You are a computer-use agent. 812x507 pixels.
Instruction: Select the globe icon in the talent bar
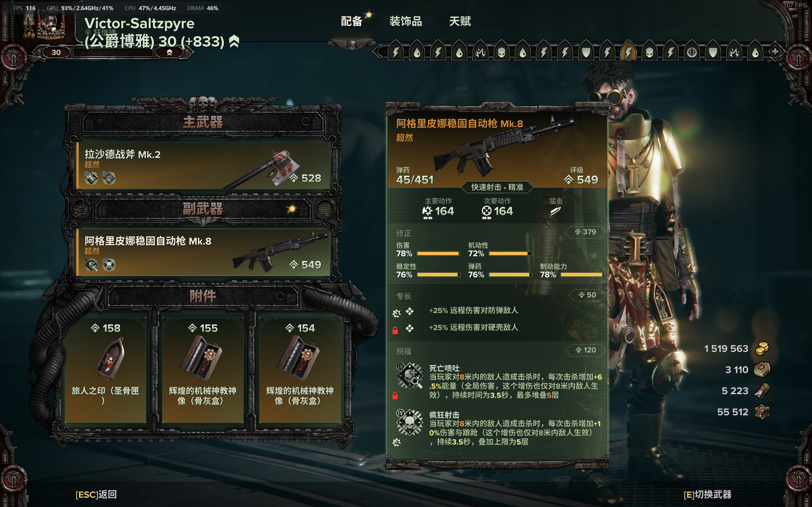tap(691, 52)
